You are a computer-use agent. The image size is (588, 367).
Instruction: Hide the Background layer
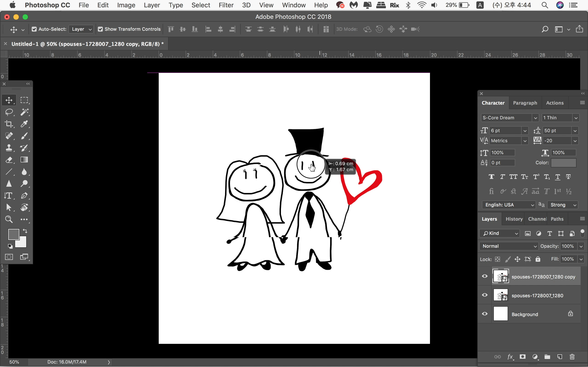click(485, 314)
